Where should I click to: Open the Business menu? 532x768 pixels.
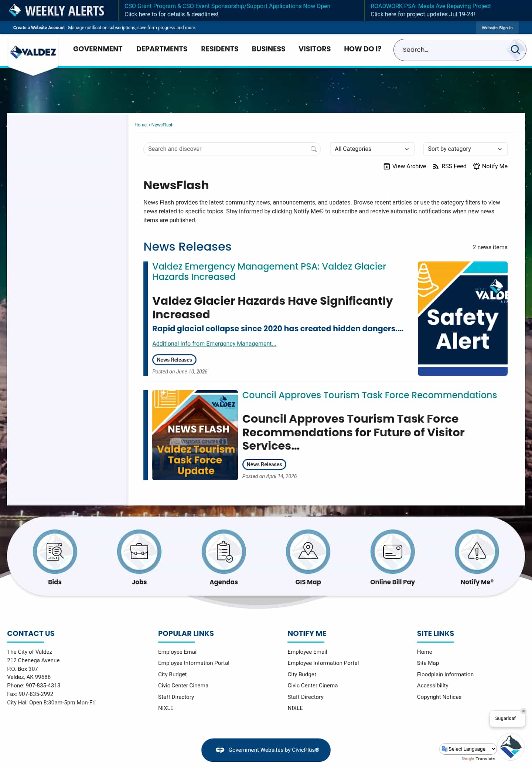[269, 49]
